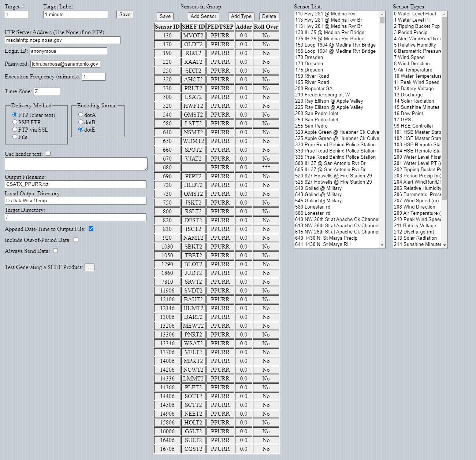476x460 pixels.
Task: Select '200 Repeater SA' in Sensor List
Action: [x=313, y=88]
